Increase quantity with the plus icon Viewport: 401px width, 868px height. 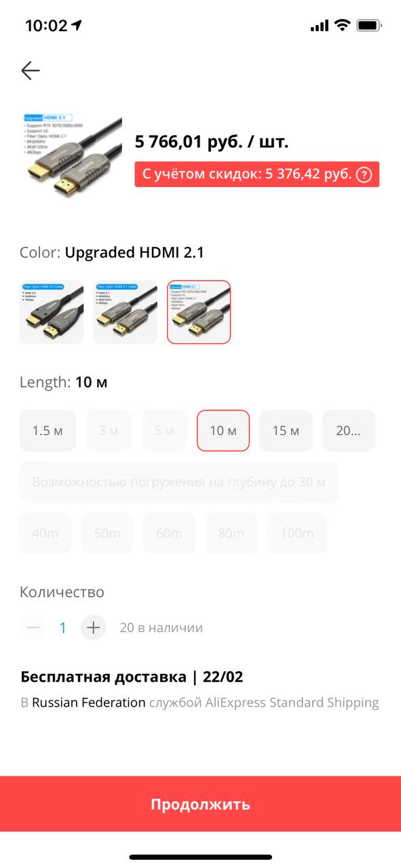point(94,627)
